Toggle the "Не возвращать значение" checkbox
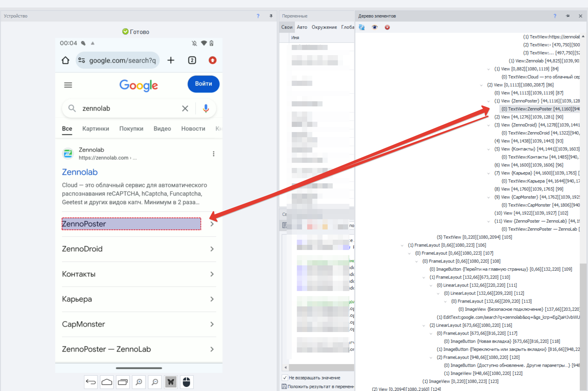This screenshot has width=588, height=391. (285, 378)
